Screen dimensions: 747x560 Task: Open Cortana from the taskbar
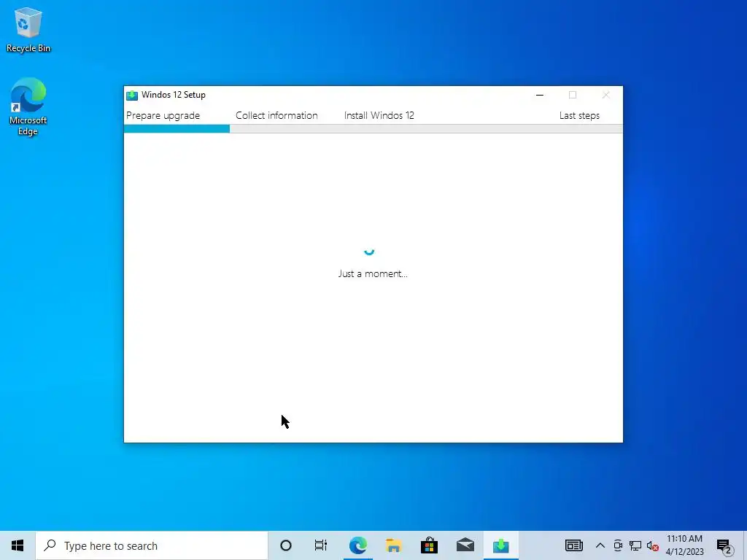coord(286,545)
